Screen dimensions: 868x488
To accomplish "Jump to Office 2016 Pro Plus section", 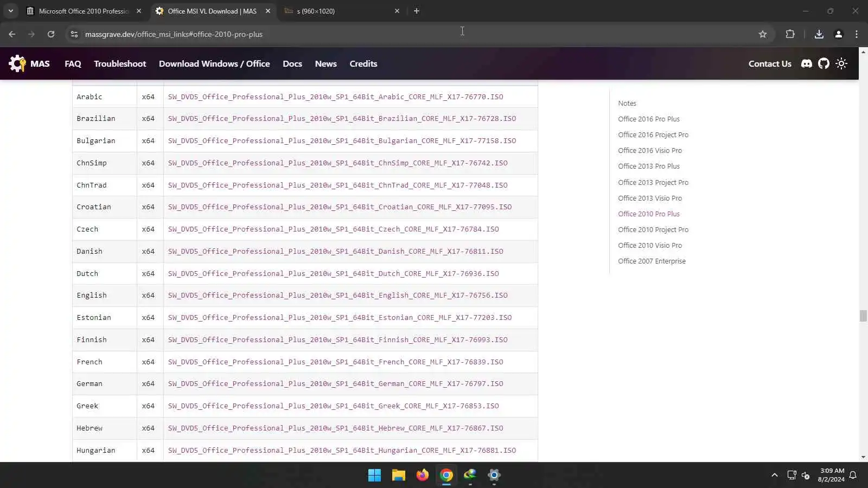I will click(649, 119).
